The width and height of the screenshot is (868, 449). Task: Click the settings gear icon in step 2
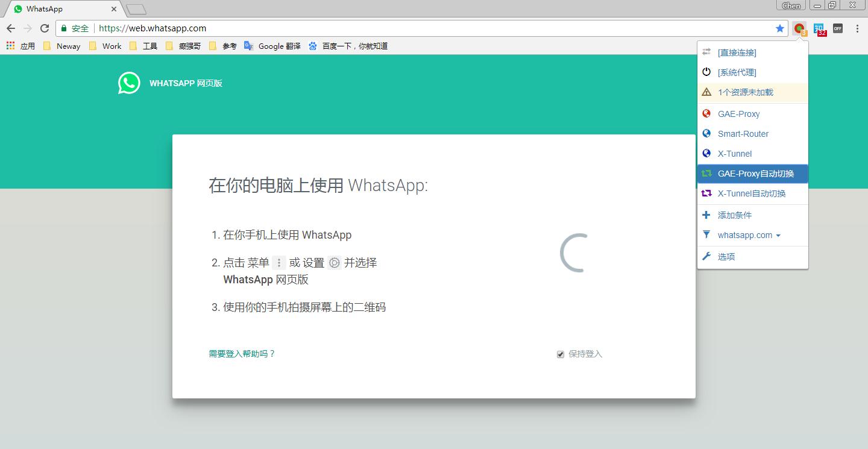pyautogui.click(x=335, y=263)
